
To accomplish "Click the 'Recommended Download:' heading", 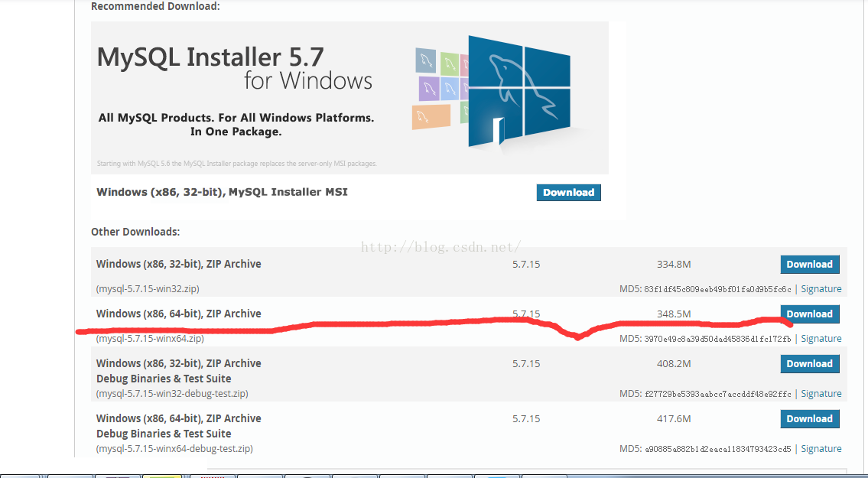I will pos(155,7).
